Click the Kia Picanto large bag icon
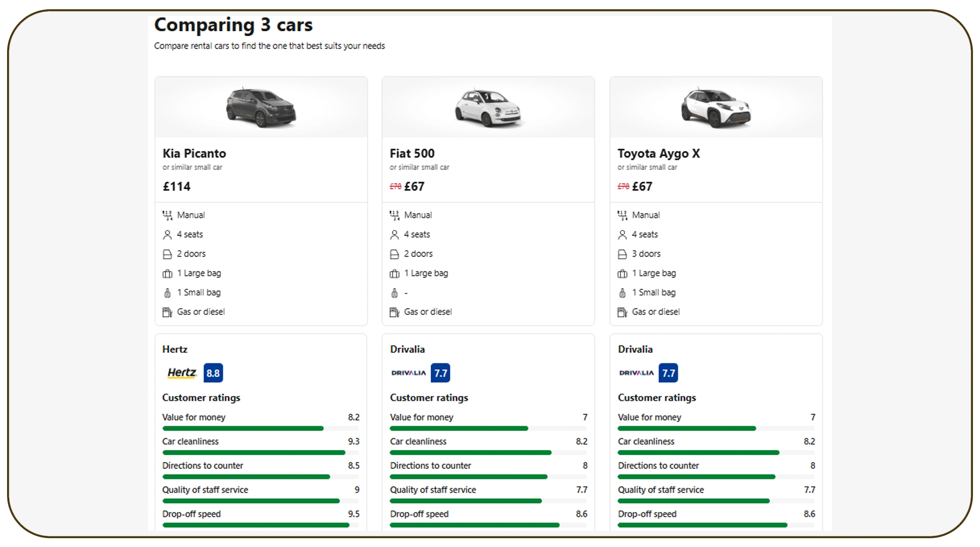Screen dimensions: 980x547 167,273
